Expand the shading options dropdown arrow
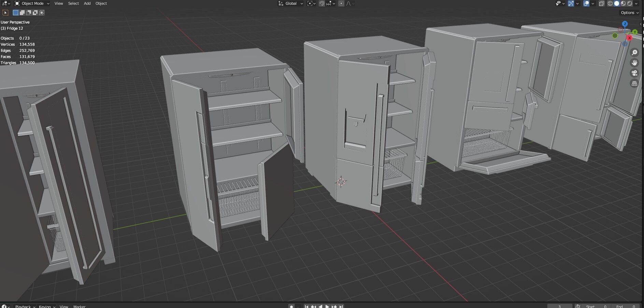The width and height of the screenshot is (644, 308). 636,3
